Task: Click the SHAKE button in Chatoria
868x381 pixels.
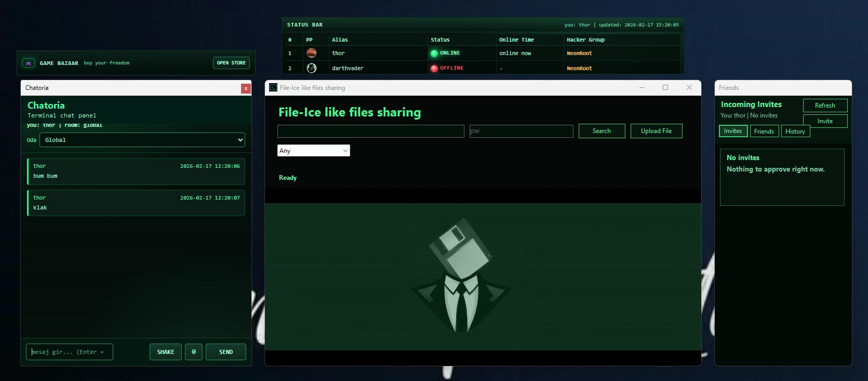Action: [166, 352]
